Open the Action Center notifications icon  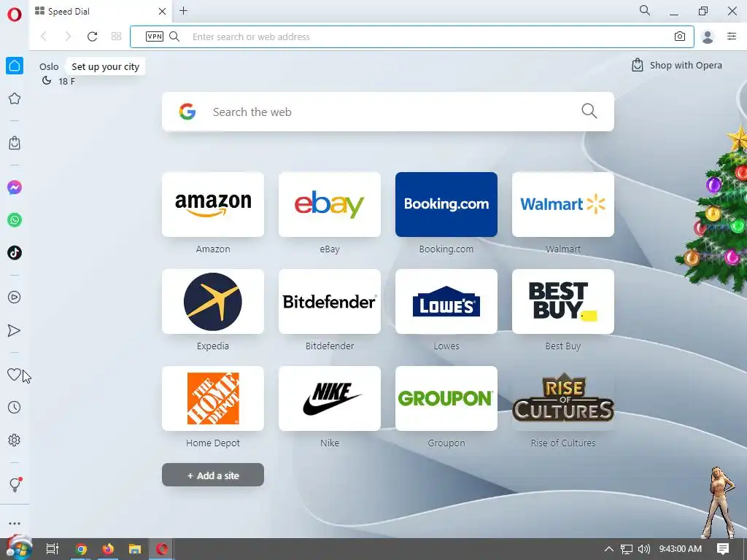723,549
